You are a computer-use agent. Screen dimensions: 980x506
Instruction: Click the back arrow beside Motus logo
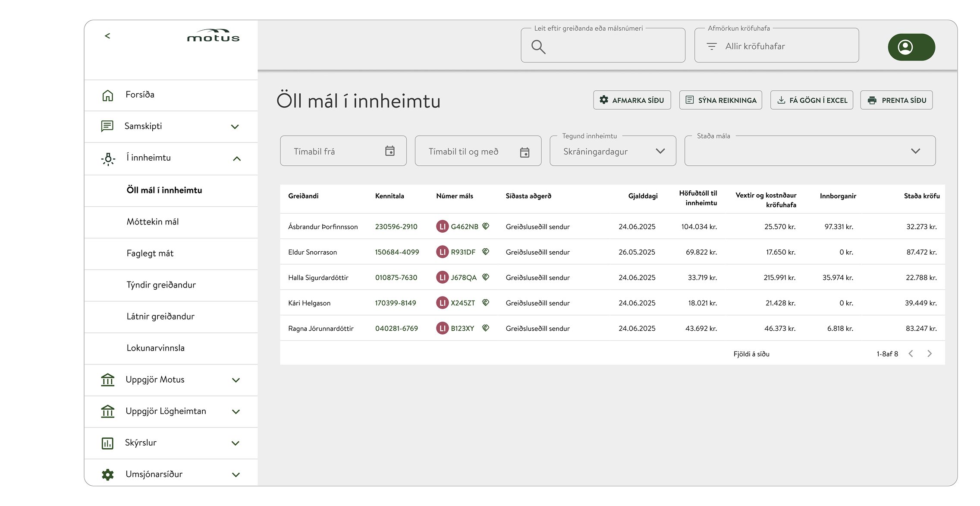(107, 36)
